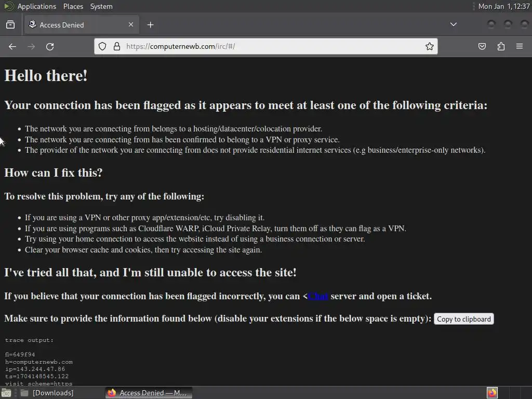Select the Access Denied tab
532x399 pixels.
coord(82,25)
